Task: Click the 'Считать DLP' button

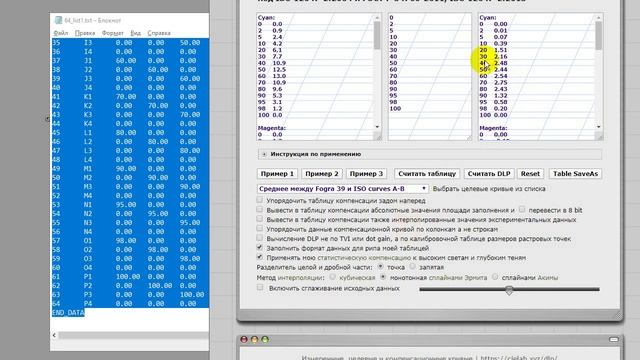Action: click(x=489, y=174)
